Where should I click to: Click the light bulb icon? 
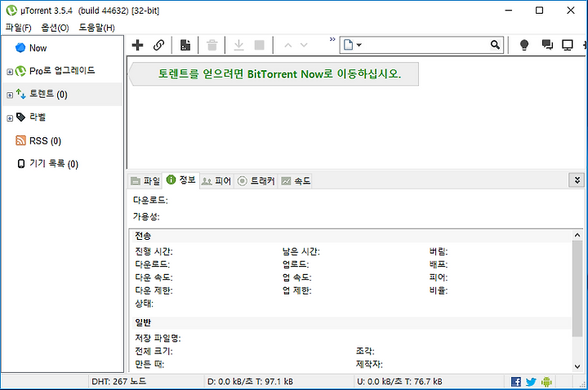click(x=524, y=45)
